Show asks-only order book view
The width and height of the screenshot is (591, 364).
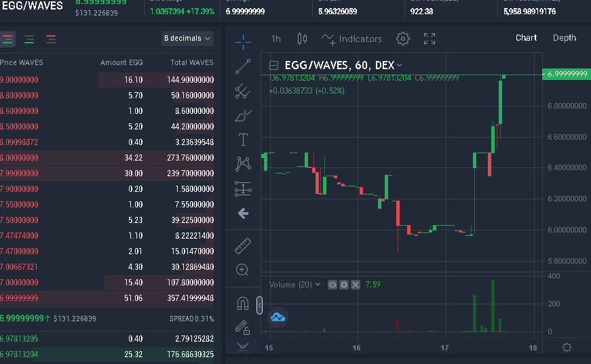[50, 39]
